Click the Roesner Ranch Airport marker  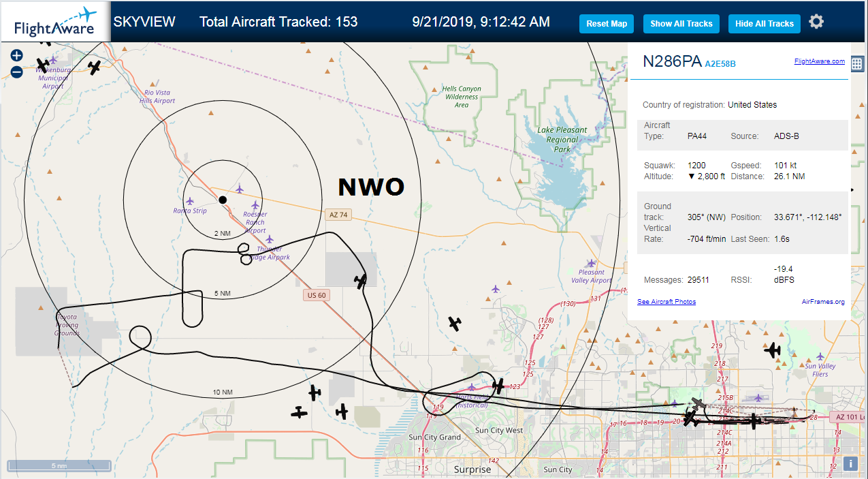[255, 205]
